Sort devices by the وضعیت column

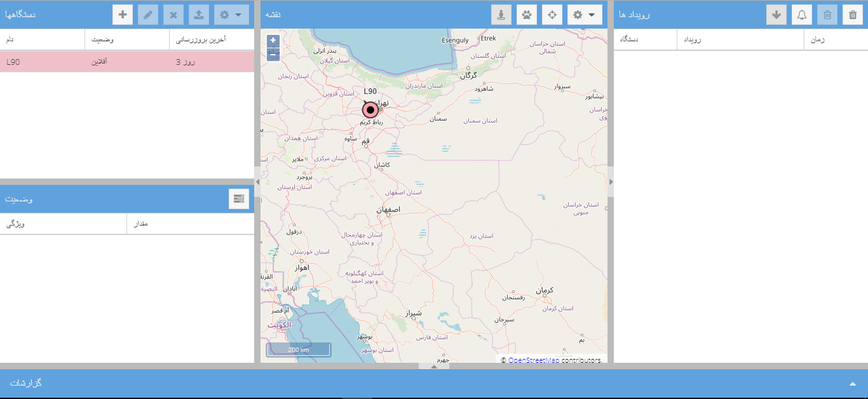tap(127, 39)
